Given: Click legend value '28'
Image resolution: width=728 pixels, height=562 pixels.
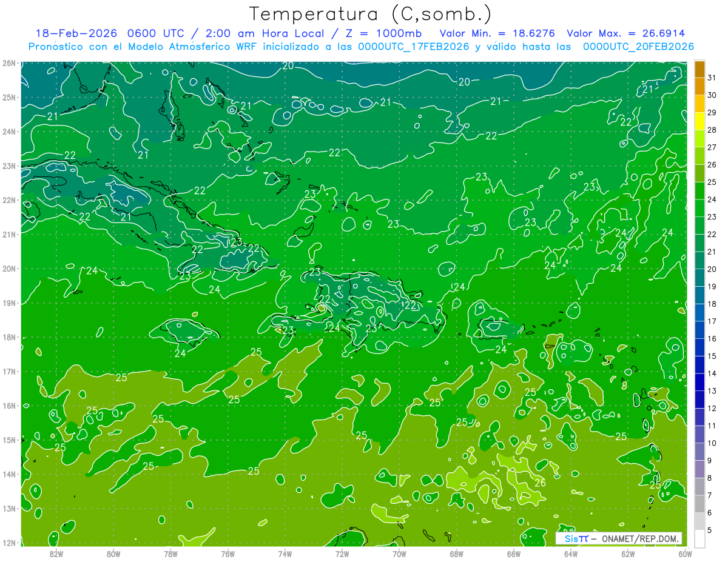Looking at the screenshot, I should click(712, 130).
